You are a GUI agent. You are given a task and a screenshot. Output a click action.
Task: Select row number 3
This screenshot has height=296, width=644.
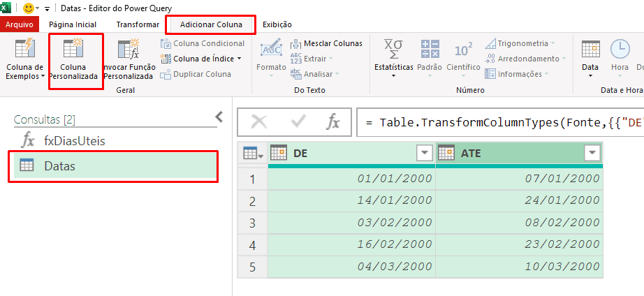click(253, 223)
